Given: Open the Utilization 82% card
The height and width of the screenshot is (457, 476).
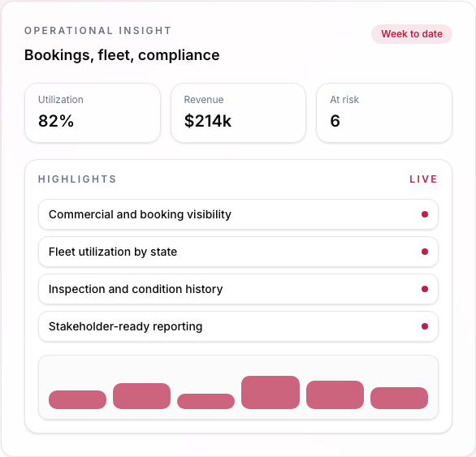Looking at the screenshot, I should tap(93, 113).
